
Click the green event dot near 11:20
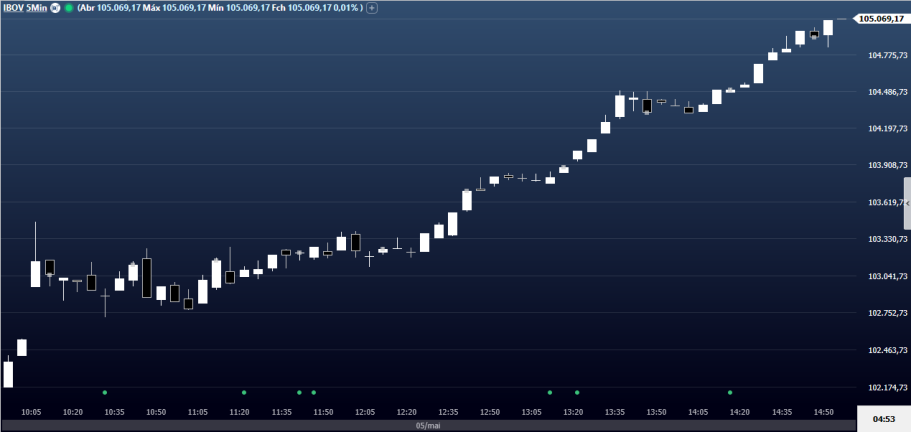(x=244, y=392)
